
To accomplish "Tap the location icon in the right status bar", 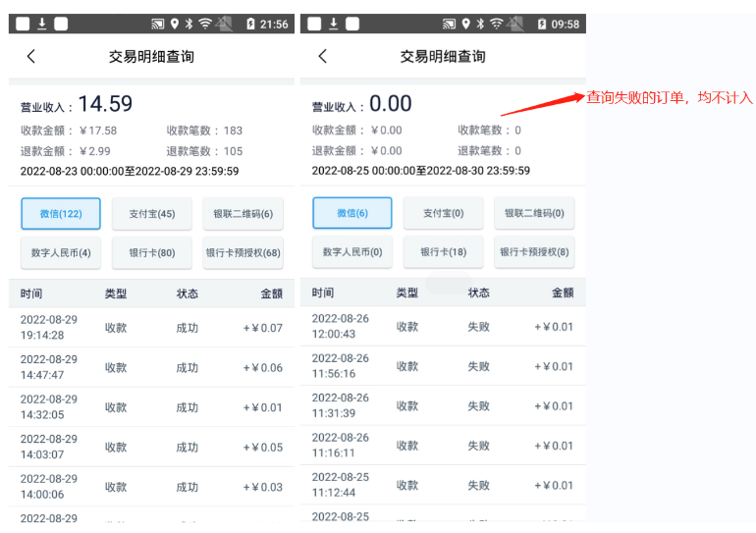I will pyautogui.click(x=465, y=24).
